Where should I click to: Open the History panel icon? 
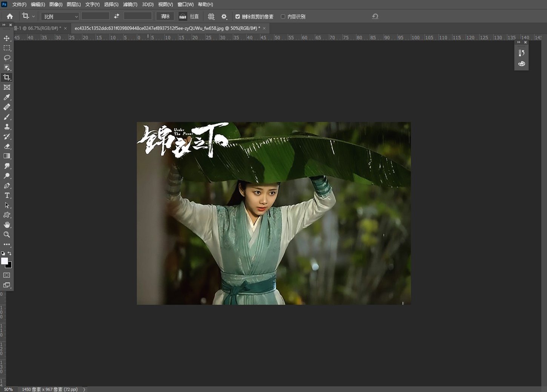[x=521, y=53]
